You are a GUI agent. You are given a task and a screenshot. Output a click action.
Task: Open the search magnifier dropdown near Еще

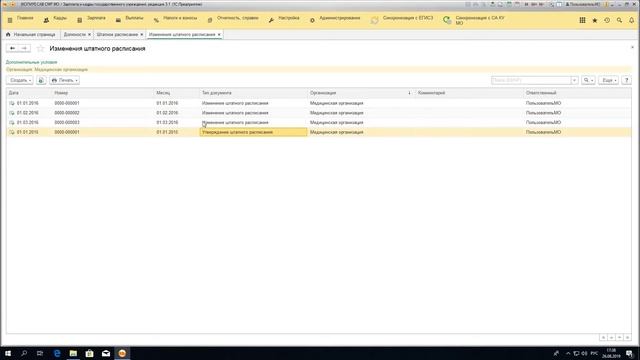[588, 80]
